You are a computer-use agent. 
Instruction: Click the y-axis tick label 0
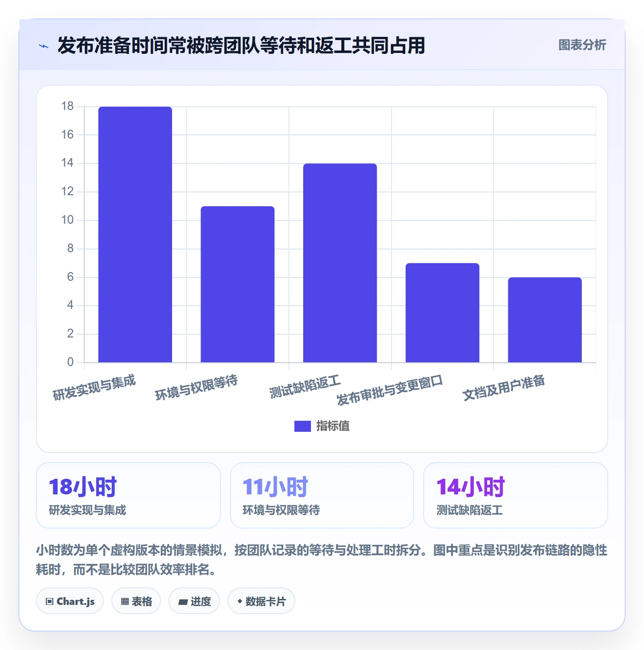coord(70,362)
